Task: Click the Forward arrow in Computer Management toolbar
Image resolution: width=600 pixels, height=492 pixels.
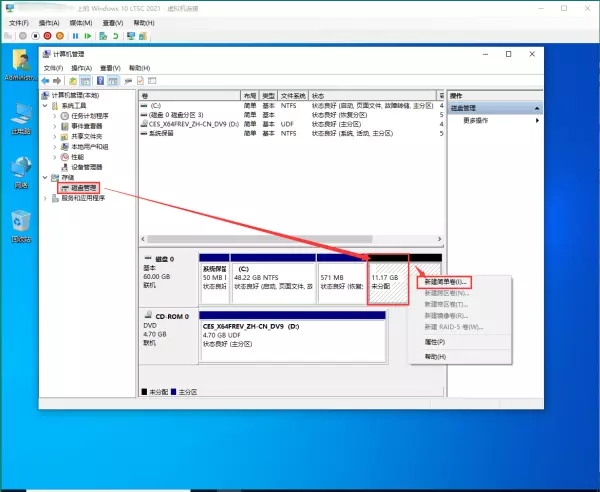Action: coord(57,81)
